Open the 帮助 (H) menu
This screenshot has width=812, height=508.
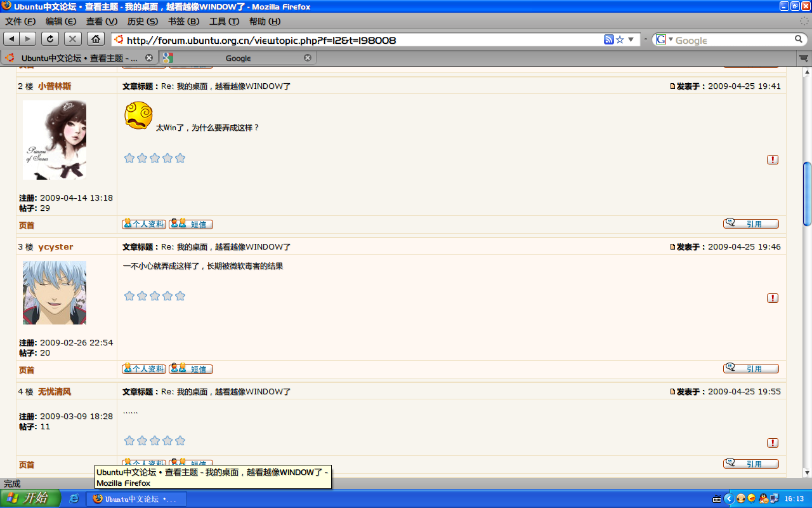(x=265, y=22)
